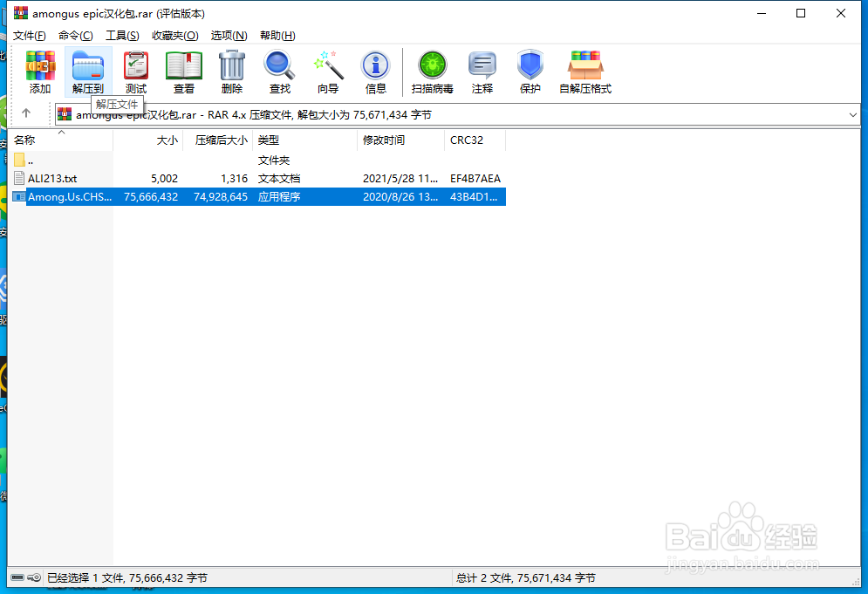Open the Favorites (收藏夹) menu
Screen dimensions: 868x594
(175, 36)
